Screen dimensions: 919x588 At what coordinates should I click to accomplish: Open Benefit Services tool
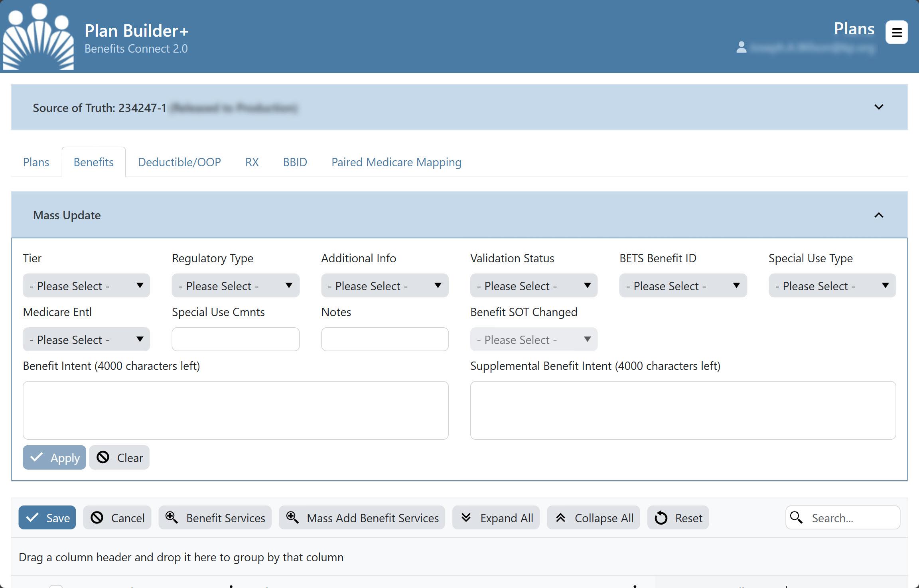[216, 517]
